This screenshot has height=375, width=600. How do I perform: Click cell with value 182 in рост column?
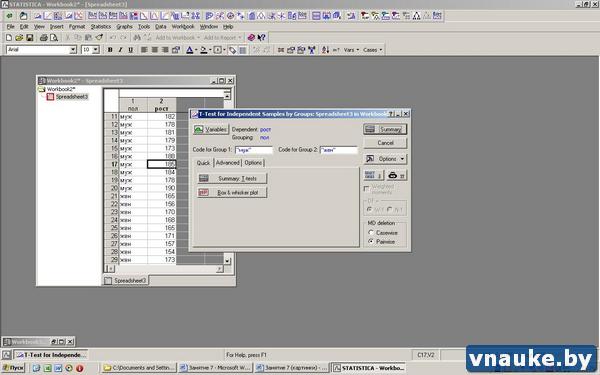pyautogui.click(x=161, y=116)
